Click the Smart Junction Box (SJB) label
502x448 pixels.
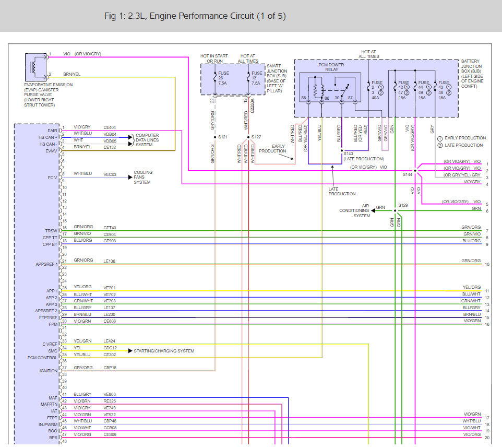click(x=277, y=78)
